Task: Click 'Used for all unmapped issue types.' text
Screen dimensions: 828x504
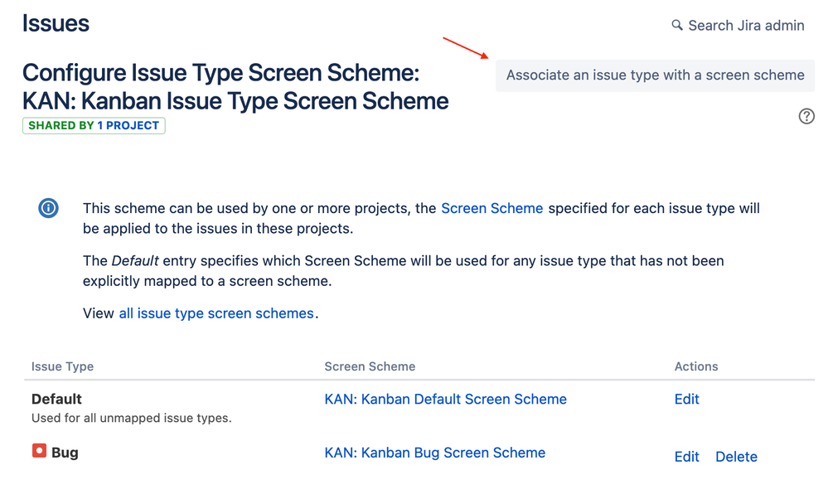Action: [132, 418]
